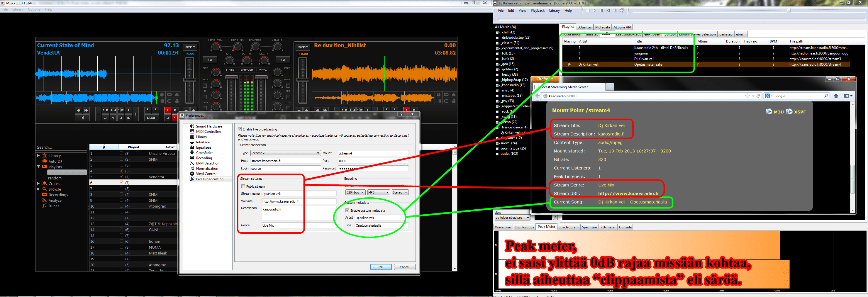Open the foobar2000 Playback menu
This screenshot has height=297, width=868.
coord(537,11)
